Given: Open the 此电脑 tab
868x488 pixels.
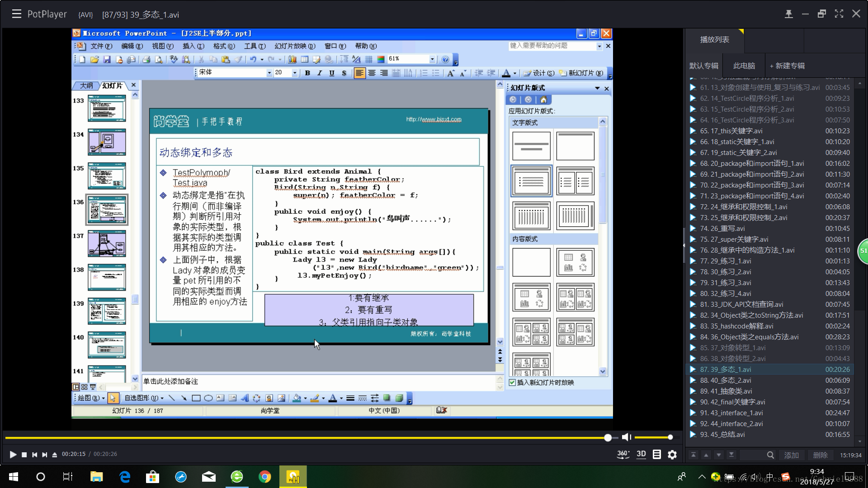Looking at the screenshot, I should point(744,66).
